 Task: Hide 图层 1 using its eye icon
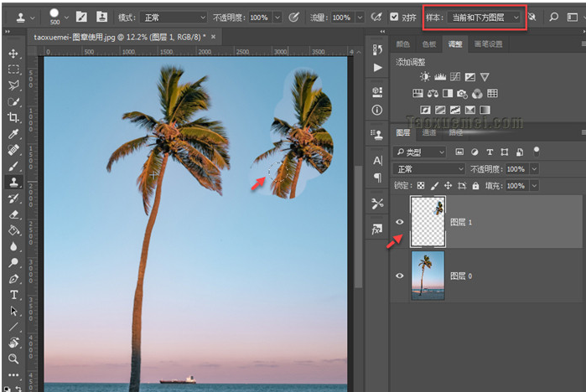pyautogui.click(x=400, y=222)
